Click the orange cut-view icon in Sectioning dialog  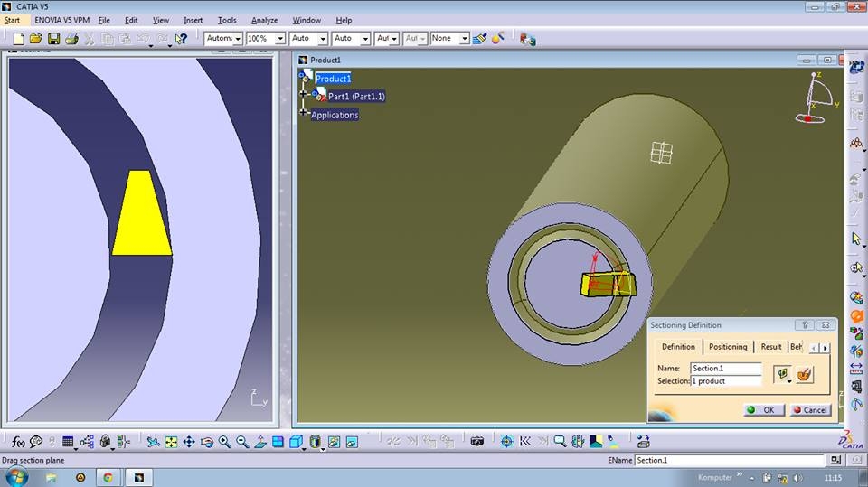pos(804,375)
